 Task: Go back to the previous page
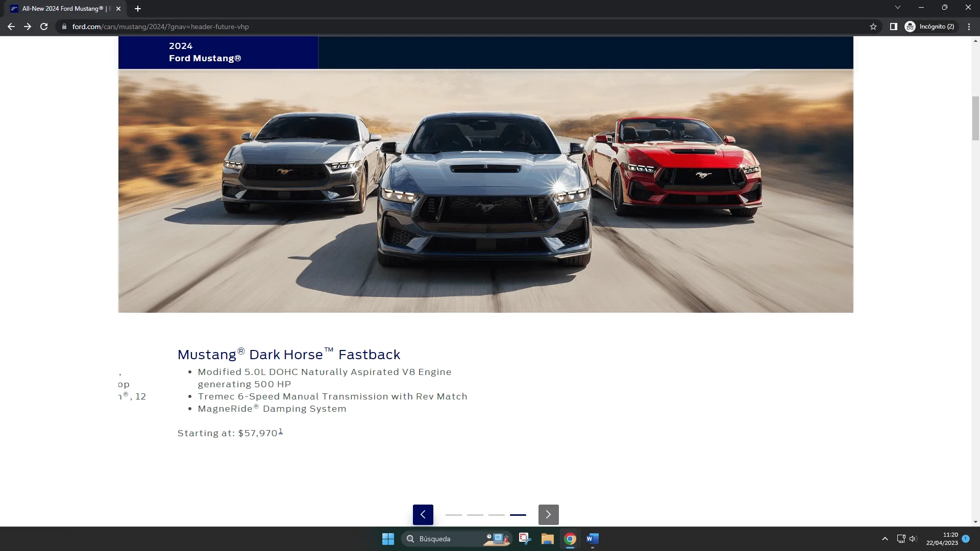(11, 27)
